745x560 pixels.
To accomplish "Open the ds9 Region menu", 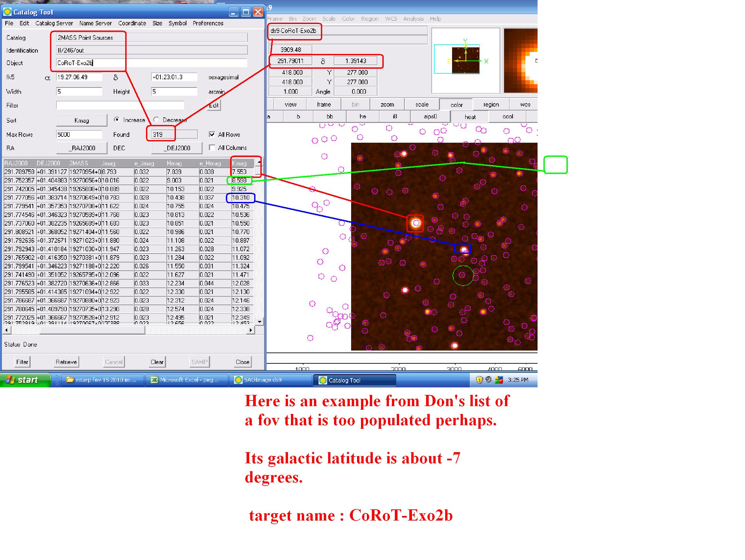I will 370,19.
